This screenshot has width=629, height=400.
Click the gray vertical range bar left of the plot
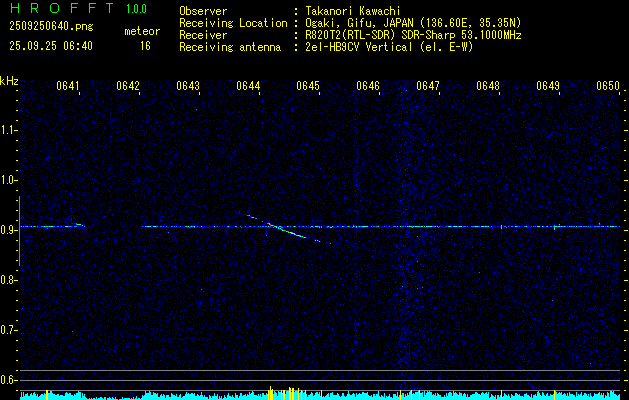19,231
